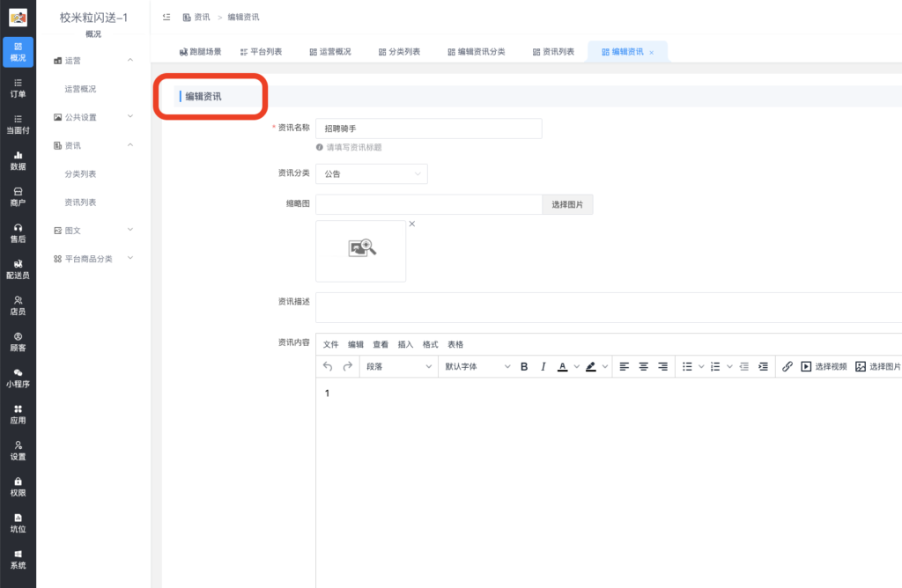Toggle bold formatting in the content editor
902x588 pixels.
click(523, 366)
